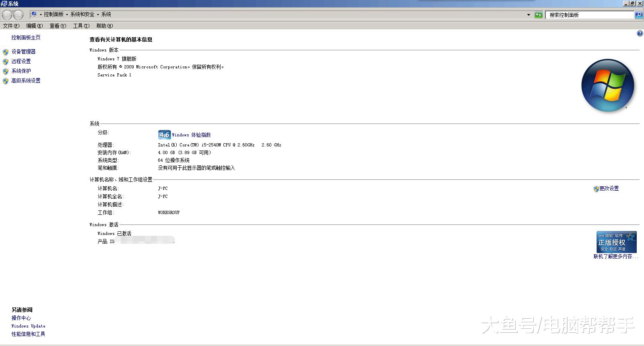Open the 联机了解更多内容 link
The height and width of the screenshot is (346, 644).
tap(616, 256)
